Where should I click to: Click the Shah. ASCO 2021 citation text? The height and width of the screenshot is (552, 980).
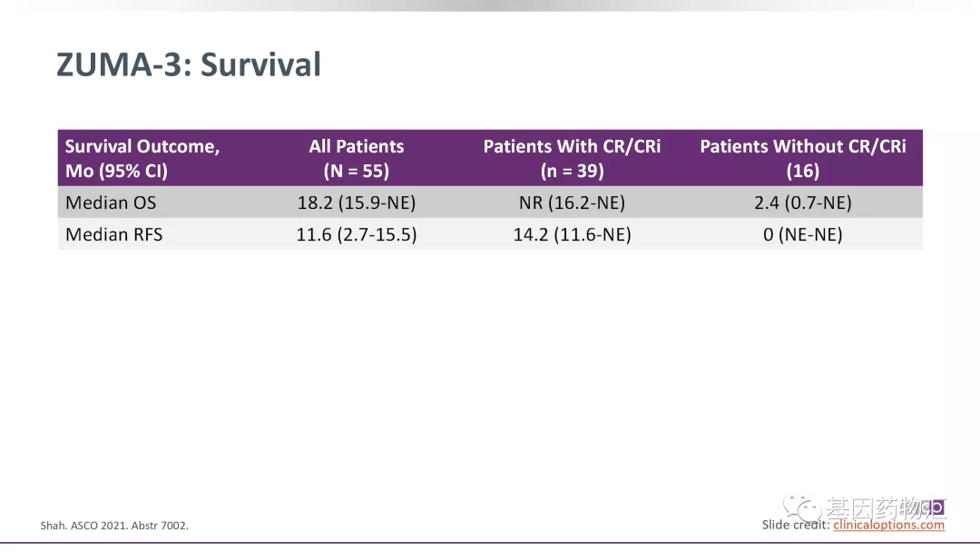114,526
